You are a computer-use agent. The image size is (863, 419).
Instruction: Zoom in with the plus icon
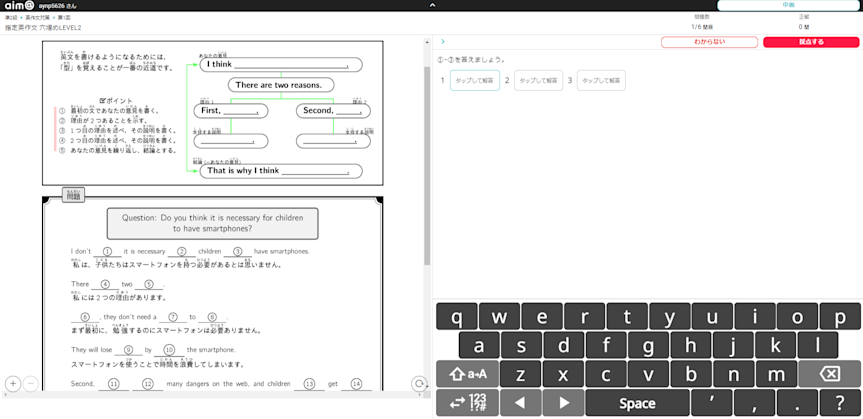pyautogui.click(x=13, y=383)
